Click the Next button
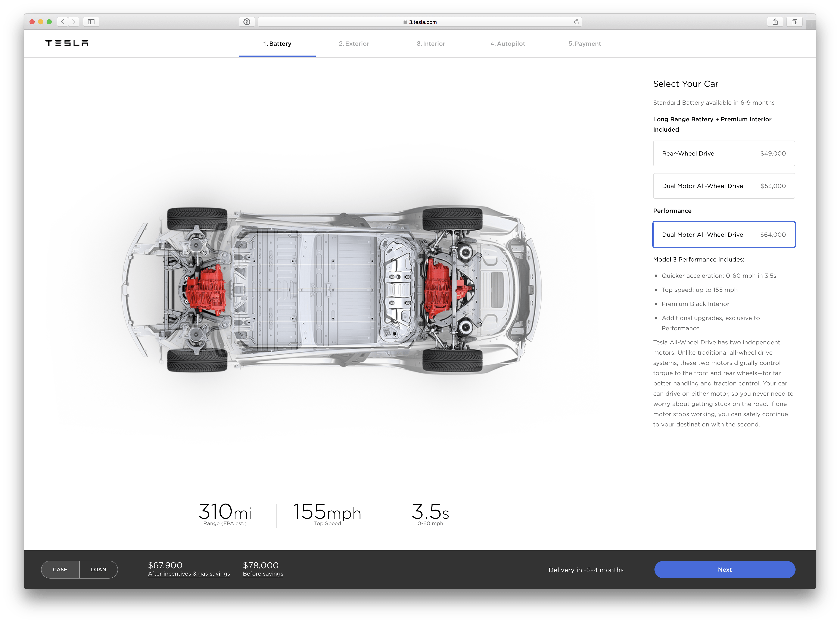This screenshot has height=623, width=840. coord(724,569)
